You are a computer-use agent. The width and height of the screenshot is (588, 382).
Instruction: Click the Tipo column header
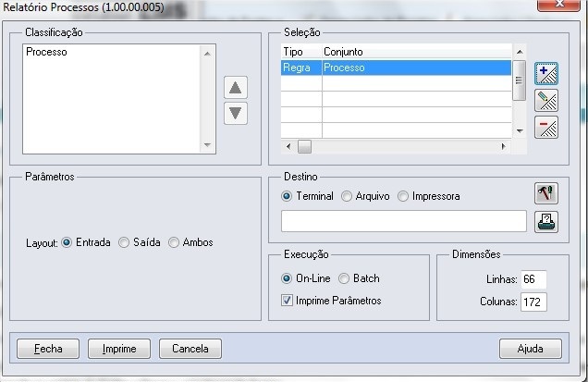pos(301,52)
